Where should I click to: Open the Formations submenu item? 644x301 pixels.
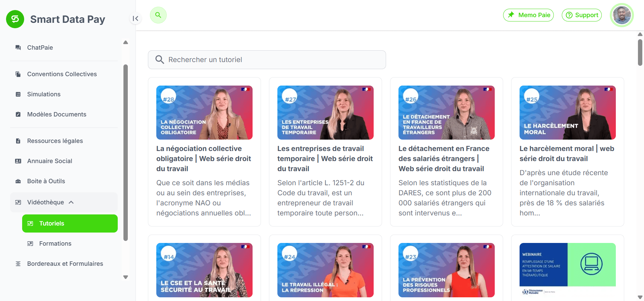click(x=70, y=244)
